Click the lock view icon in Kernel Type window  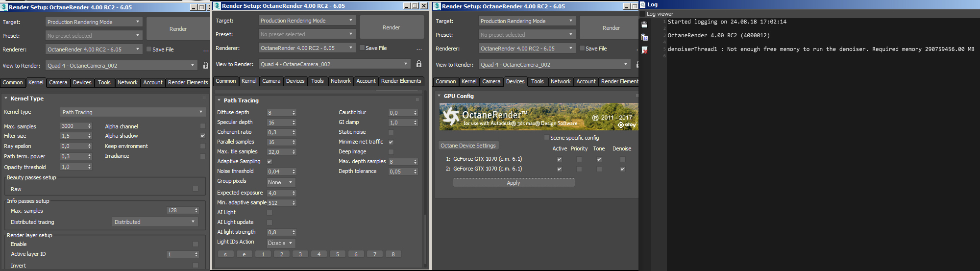tap(206, 65)
